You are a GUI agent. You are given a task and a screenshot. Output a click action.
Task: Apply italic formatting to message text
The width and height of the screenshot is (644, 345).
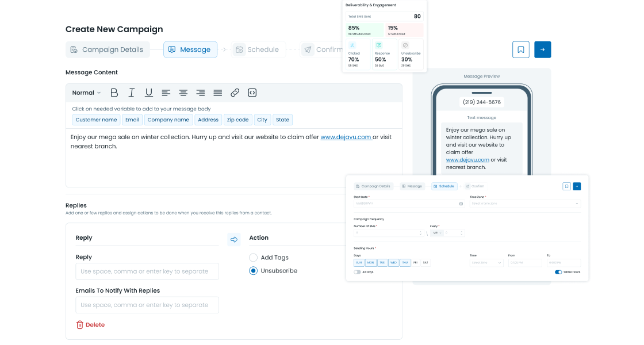tap(131, 93)
